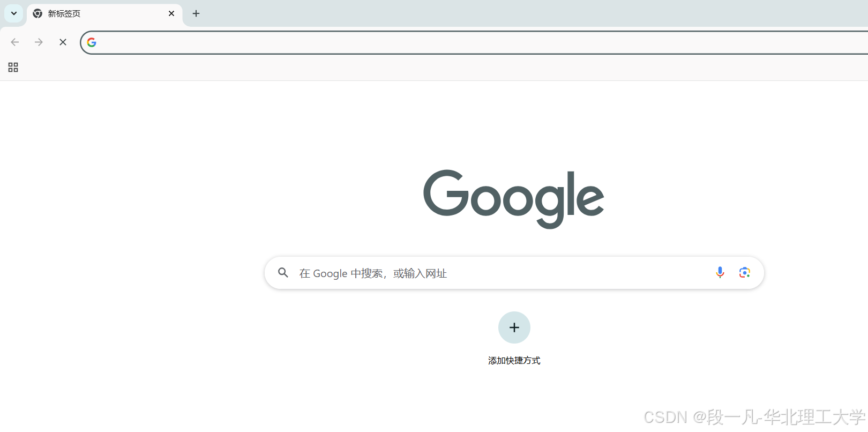Focus the 在 Google 中搜索 search box
This screenshot has height=432, width=868.
coord(514,273)
